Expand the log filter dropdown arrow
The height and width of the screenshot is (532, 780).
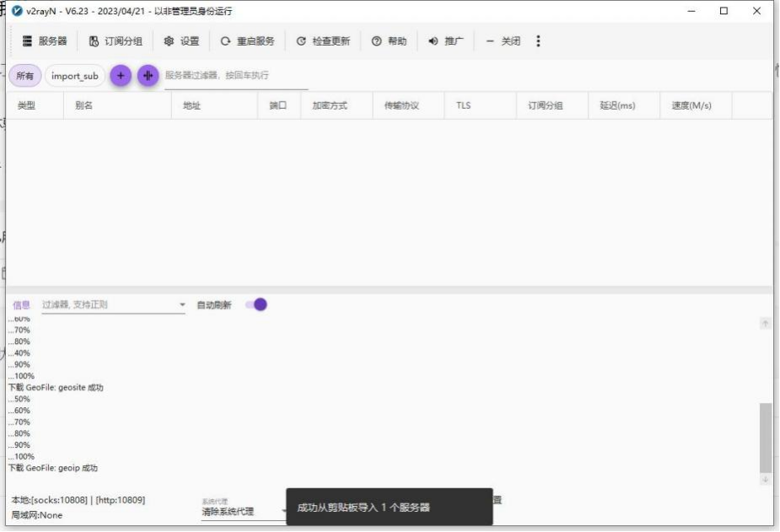point(182,304)
